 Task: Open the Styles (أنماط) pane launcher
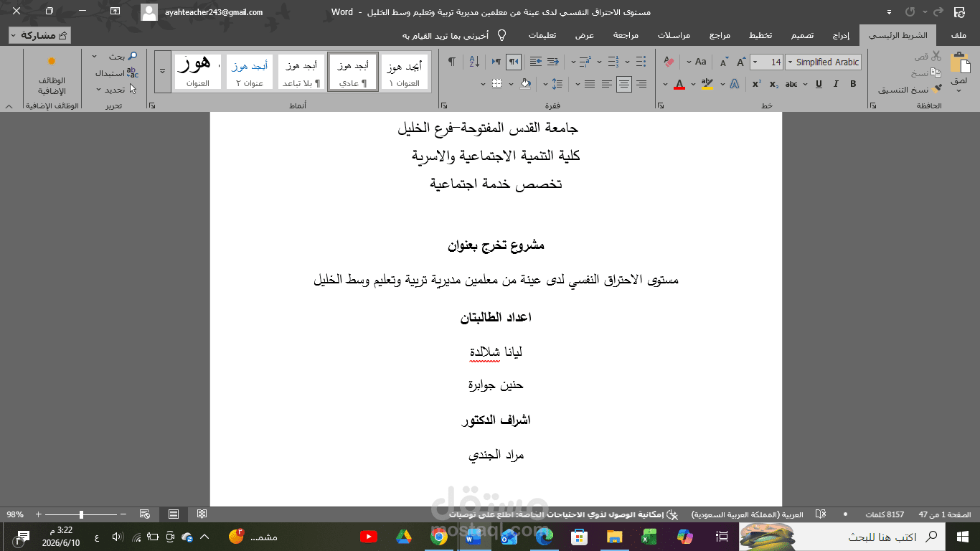click(x=152, y=105)
